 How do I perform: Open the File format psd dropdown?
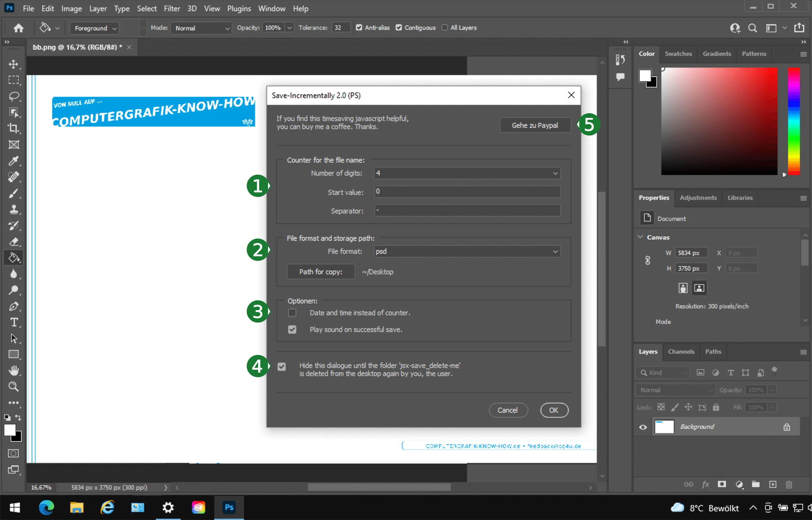click(x=467, y=252)
